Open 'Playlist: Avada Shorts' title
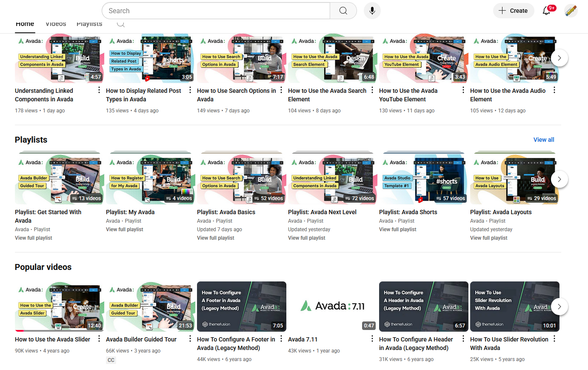588x370 pixels. click(x=408, y=212)
